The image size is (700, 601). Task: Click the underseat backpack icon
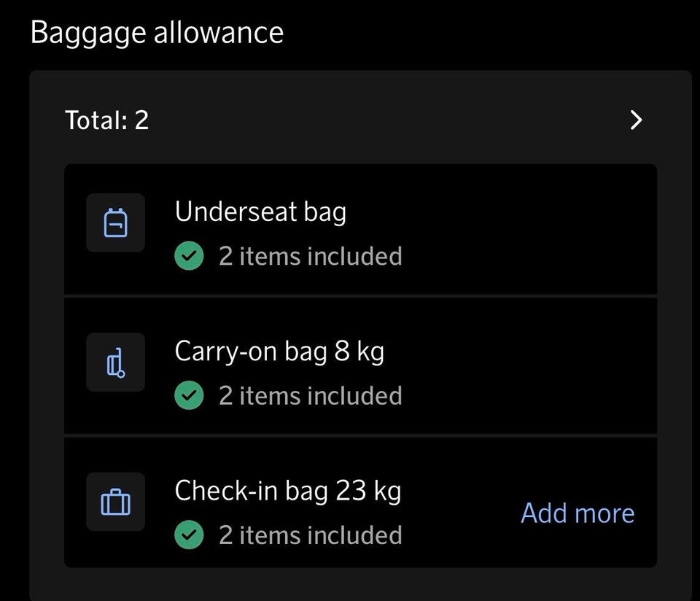[116, 223]
